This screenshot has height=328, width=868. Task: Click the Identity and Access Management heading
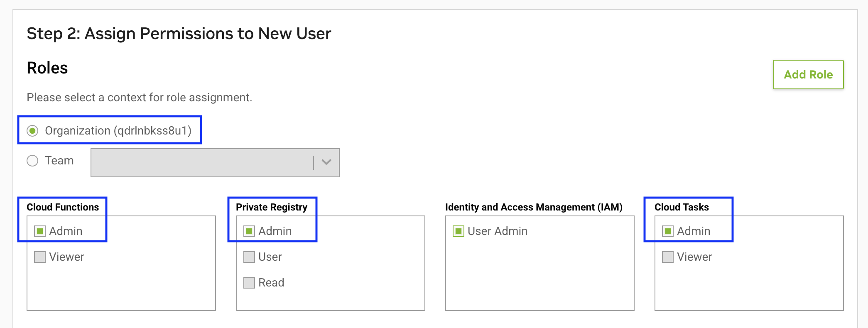click(x=534, y=207)
